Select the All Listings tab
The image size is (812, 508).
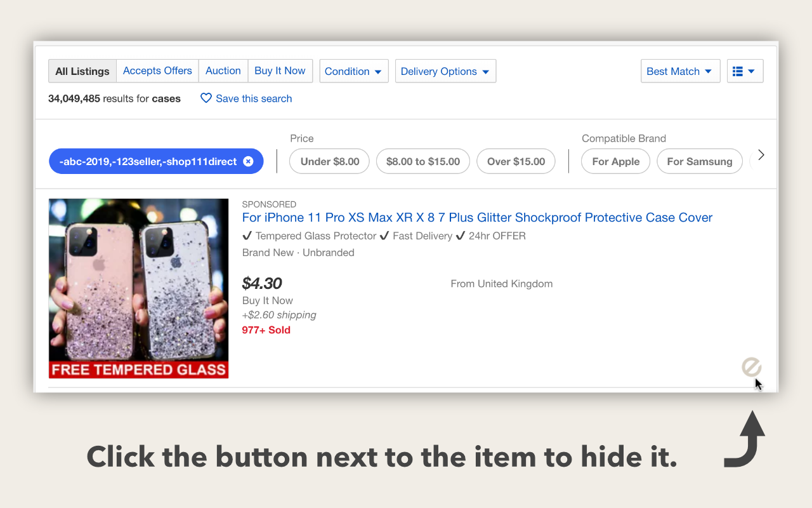[x=82, y=71]
